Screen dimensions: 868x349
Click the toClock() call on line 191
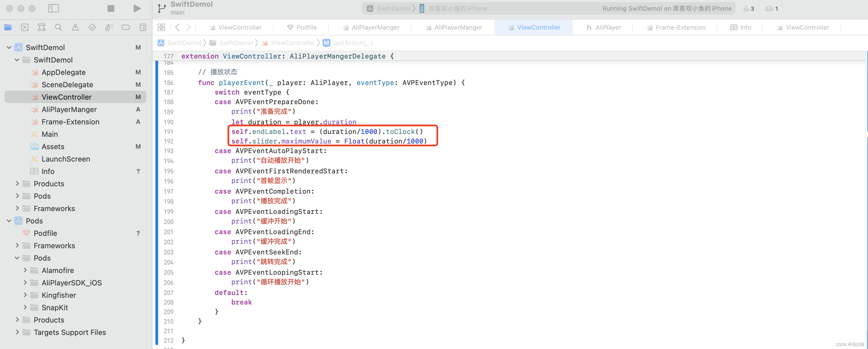point(404,132)
